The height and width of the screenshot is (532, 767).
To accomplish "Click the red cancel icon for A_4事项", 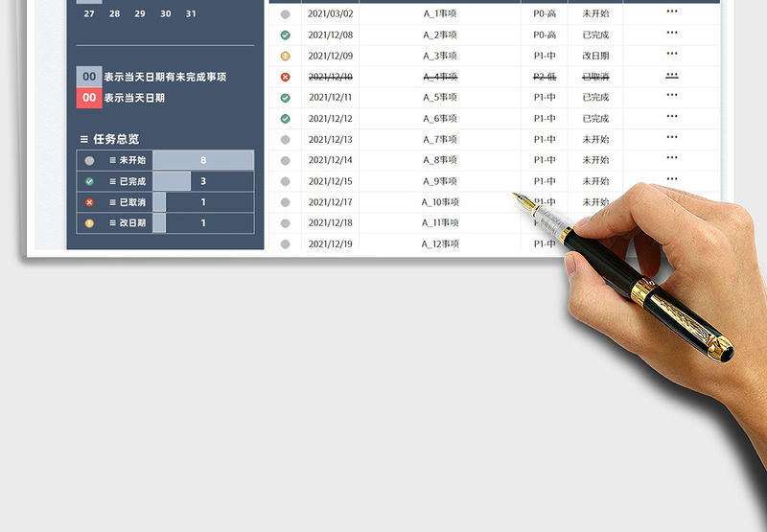I will click(285, 77).
